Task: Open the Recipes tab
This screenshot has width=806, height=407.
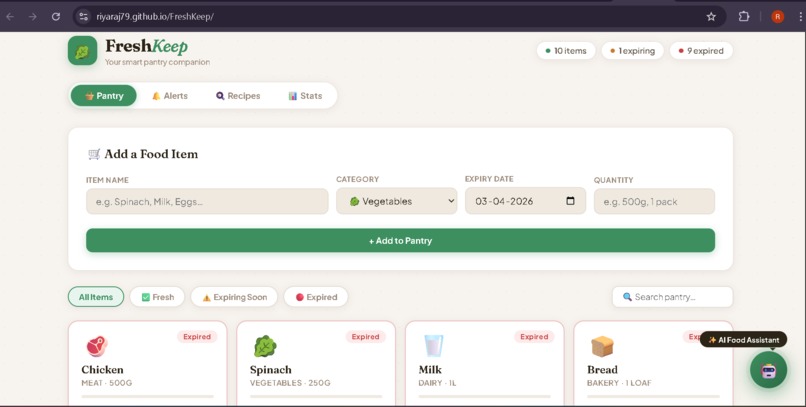Action: pos(238,96)
